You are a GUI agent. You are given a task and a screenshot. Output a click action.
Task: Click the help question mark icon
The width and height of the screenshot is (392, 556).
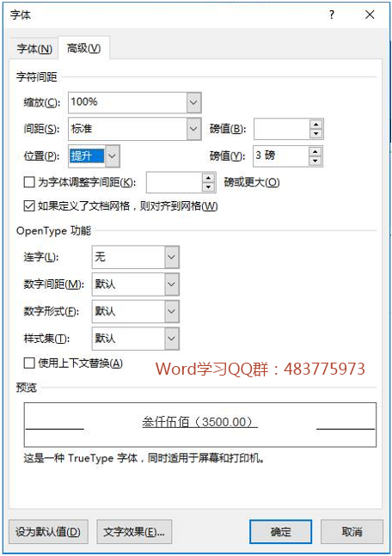pyautogui.click(x=331, y=15)
